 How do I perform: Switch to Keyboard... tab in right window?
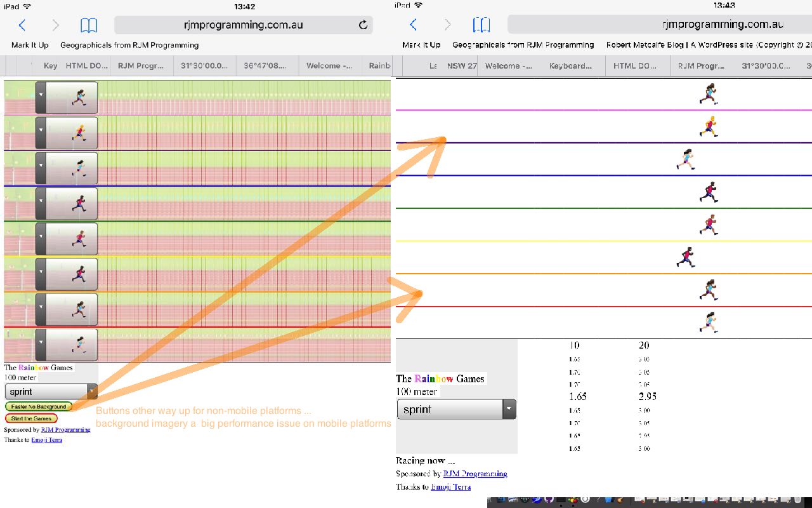(x=572, y=65)
